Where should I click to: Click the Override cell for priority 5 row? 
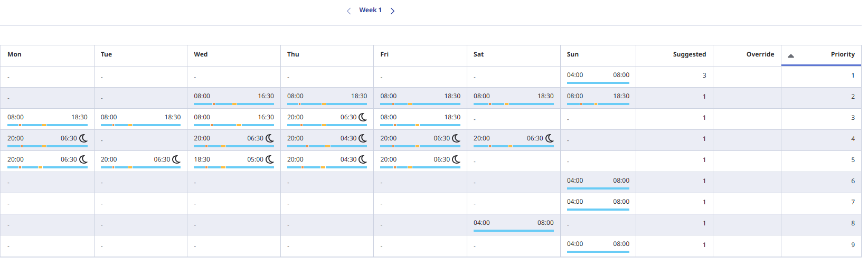747,161
